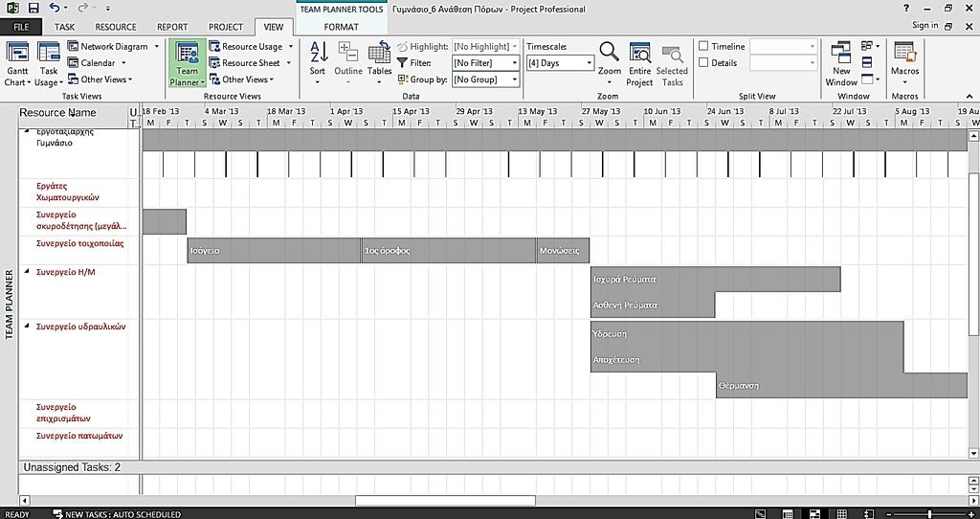Click the Sign in link
980x519 pixels.
[x=925, y=26]
